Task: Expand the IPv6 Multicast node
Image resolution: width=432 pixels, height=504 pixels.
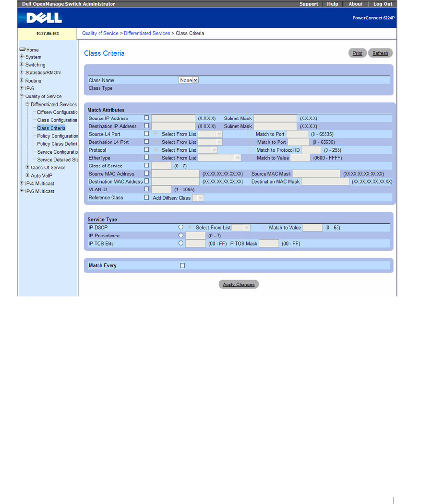Action: tap(22, 191)
